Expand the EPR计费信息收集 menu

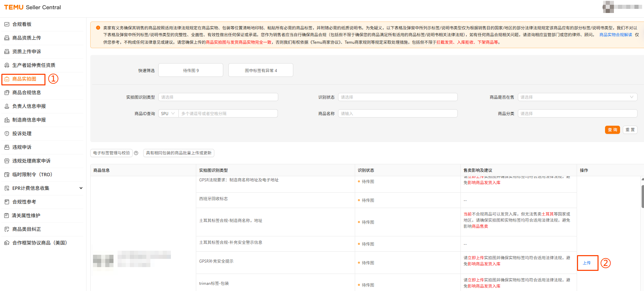(x=81, y=188)
